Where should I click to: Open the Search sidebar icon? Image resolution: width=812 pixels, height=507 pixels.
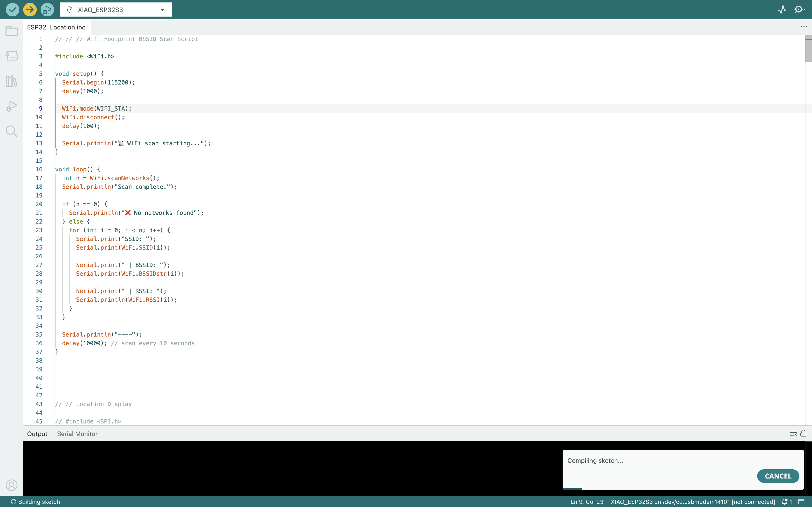pyautogui.click(x=11, y=131)
